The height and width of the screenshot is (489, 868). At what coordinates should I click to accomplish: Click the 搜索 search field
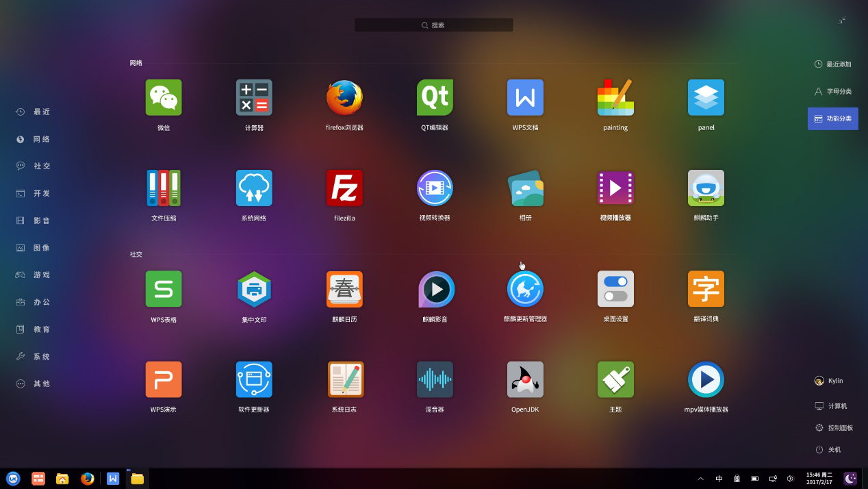click(434, 25)
